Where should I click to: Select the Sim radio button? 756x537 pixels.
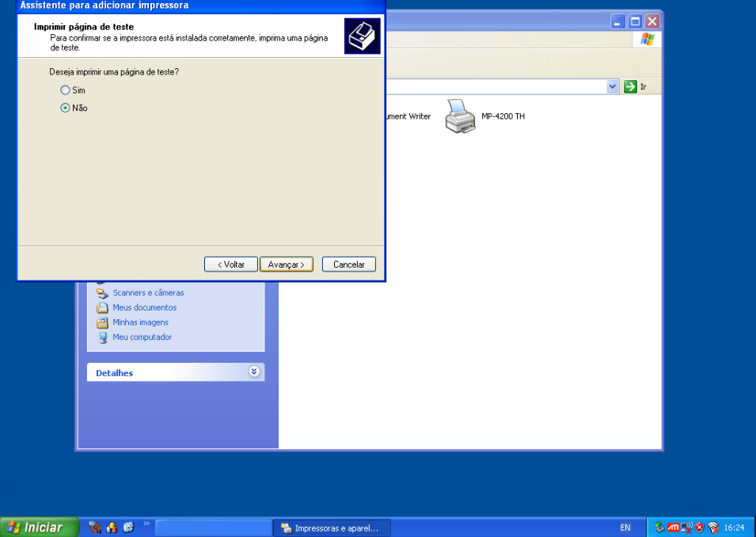(x=65, y=90)
